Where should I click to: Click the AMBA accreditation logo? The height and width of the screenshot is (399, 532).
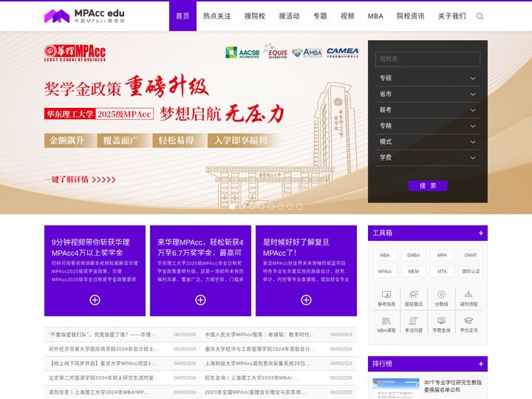[307, 53]
